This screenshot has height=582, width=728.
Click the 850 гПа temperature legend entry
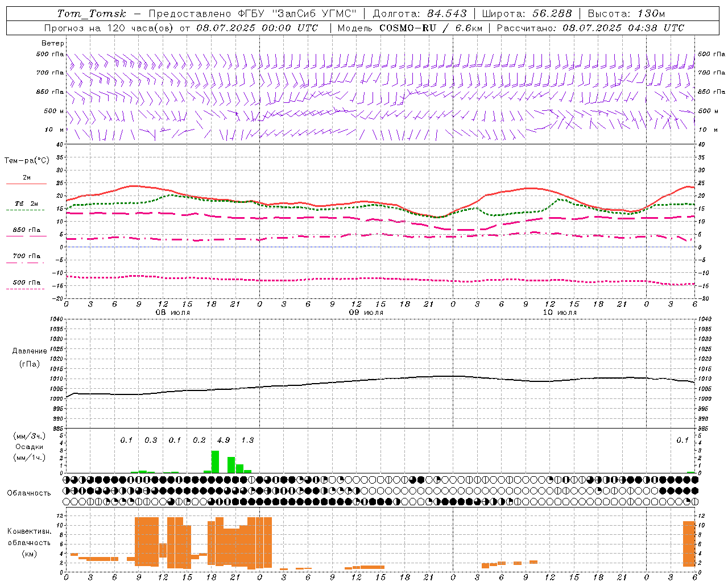26,230
